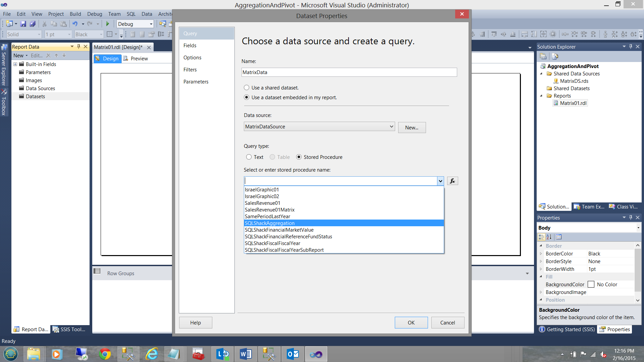Open Word from the taskbar

coord(246,354)
